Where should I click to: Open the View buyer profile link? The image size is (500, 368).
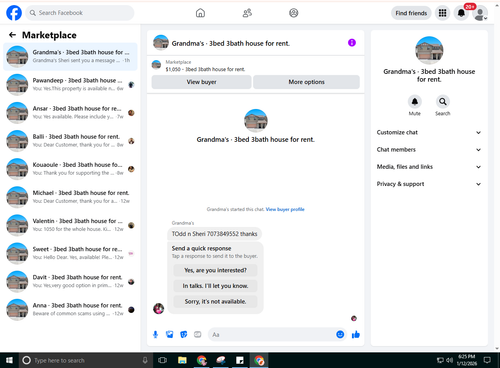coord(285,209)
